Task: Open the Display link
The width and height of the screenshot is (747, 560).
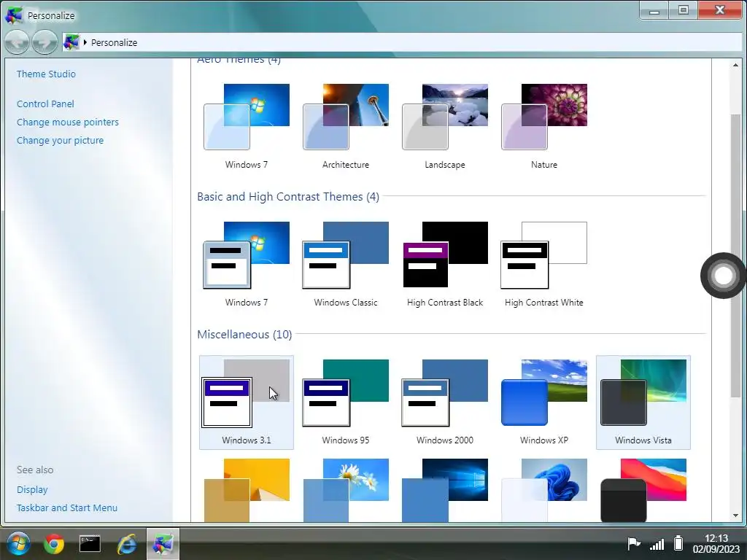Action: point(32,489)
